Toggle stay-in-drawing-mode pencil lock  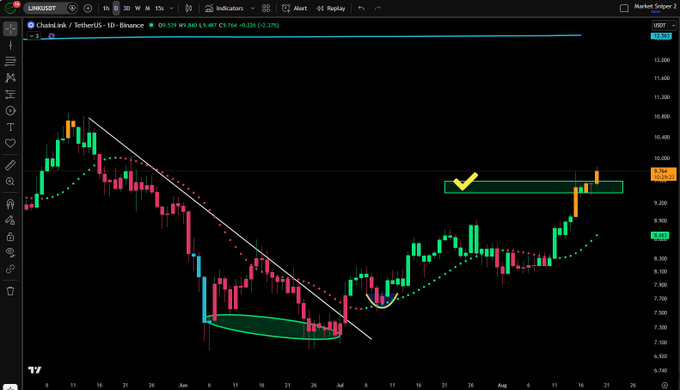coord(10,220)
